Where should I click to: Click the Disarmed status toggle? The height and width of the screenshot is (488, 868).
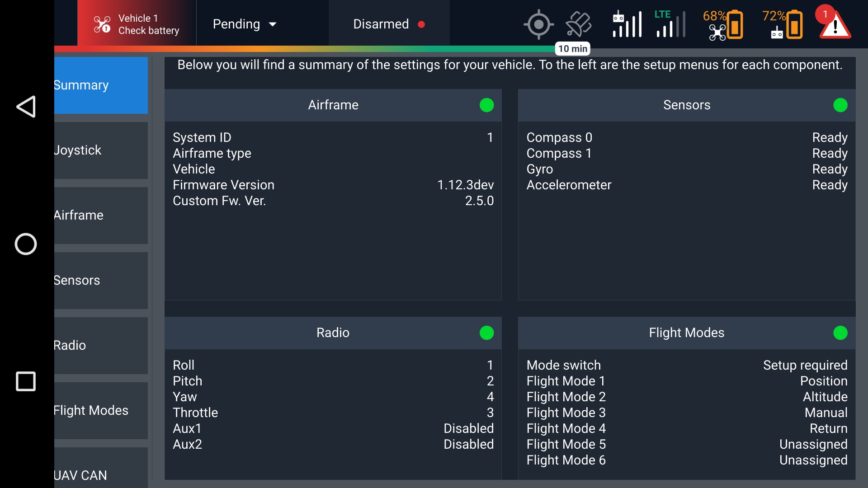click(x=389, y=24)
